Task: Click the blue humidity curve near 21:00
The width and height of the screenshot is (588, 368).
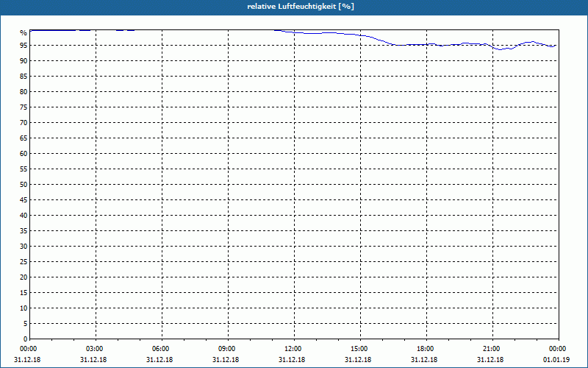Action: [x=492, y=47]
